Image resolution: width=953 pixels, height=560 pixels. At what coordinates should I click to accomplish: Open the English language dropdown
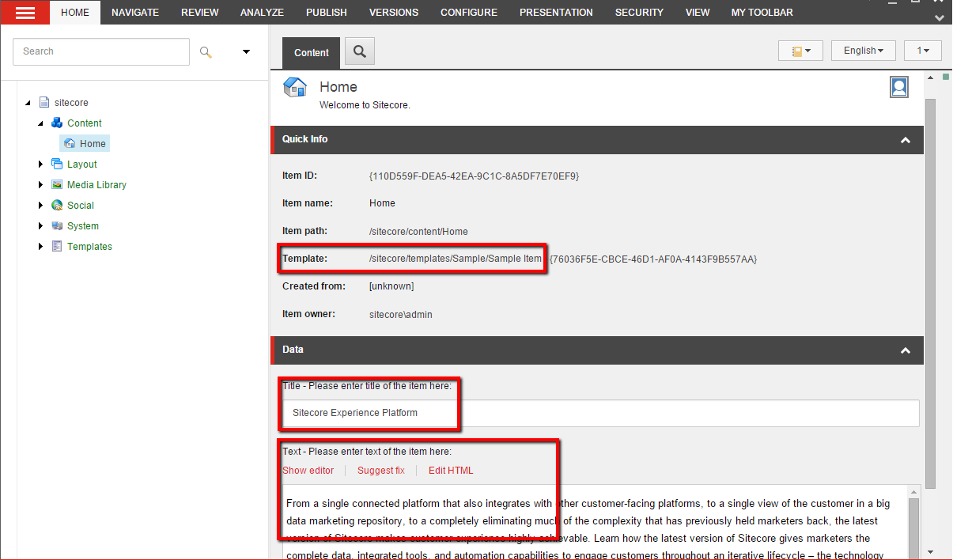(x=863, y=50)
